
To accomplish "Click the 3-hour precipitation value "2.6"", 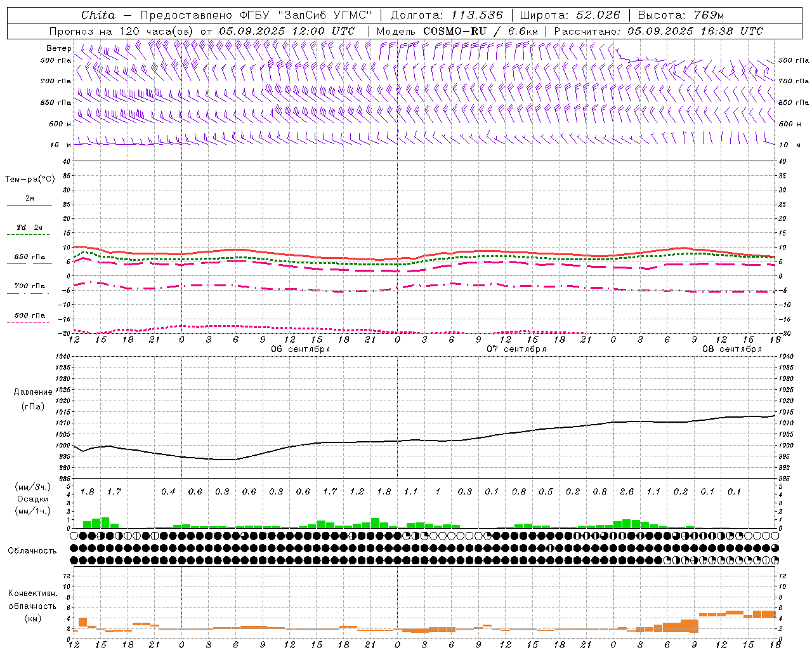I will (627, 492).
